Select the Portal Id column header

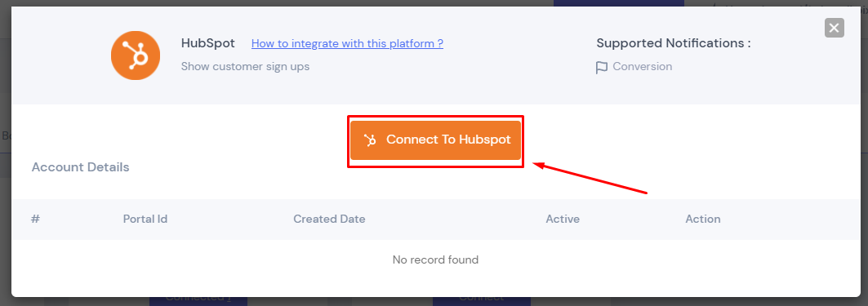145,220
